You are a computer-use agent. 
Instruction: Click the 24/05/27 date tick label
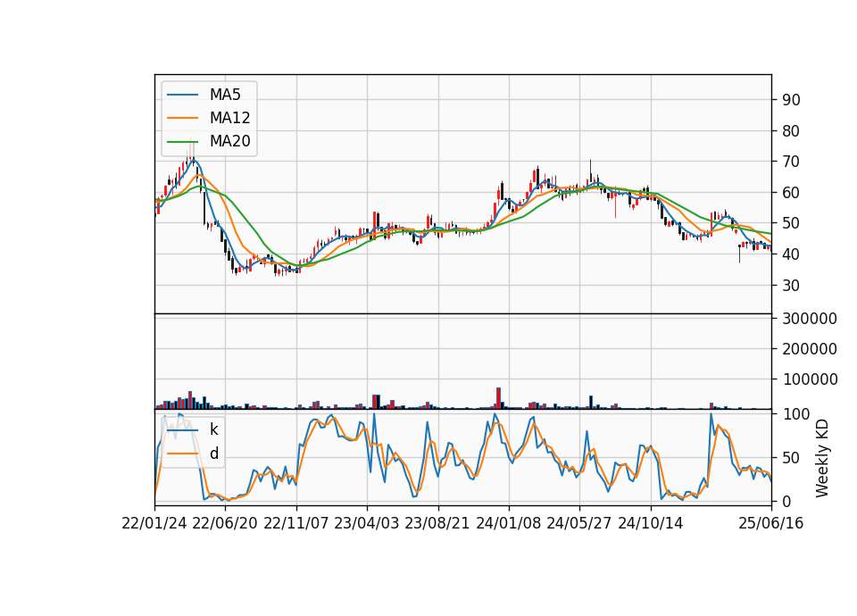(578, 523)
